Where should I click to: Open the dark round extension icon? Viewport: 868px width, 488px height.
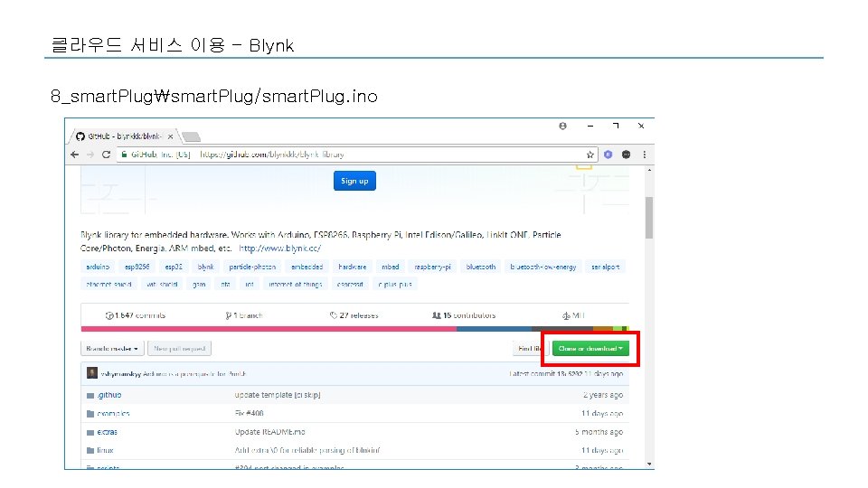pyautogui.click(x=626, y=155)
